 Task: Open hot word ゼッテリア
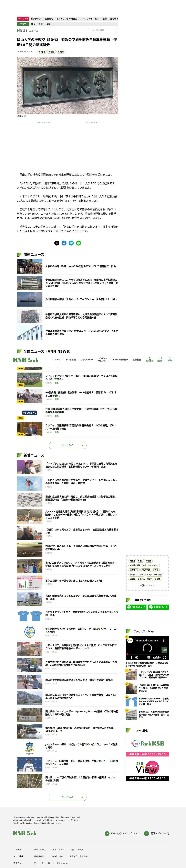pyautogui.click(x=36, y=19)
